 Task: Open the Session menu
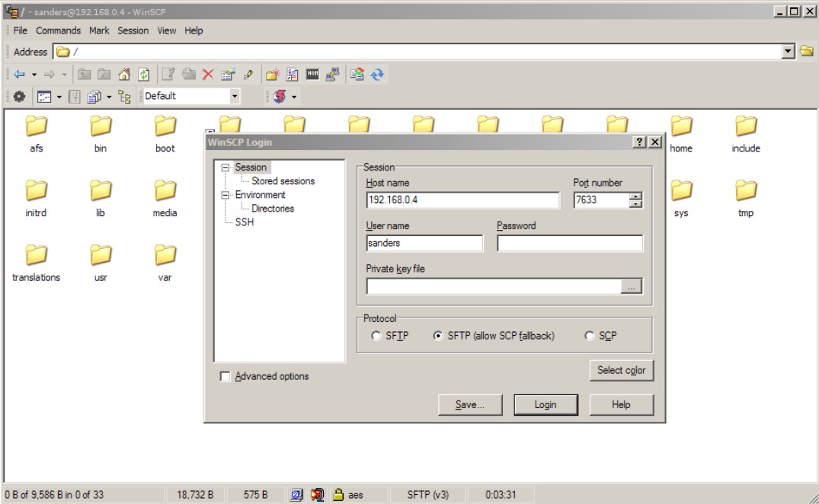pyautogui.click(x=133, y=30)
